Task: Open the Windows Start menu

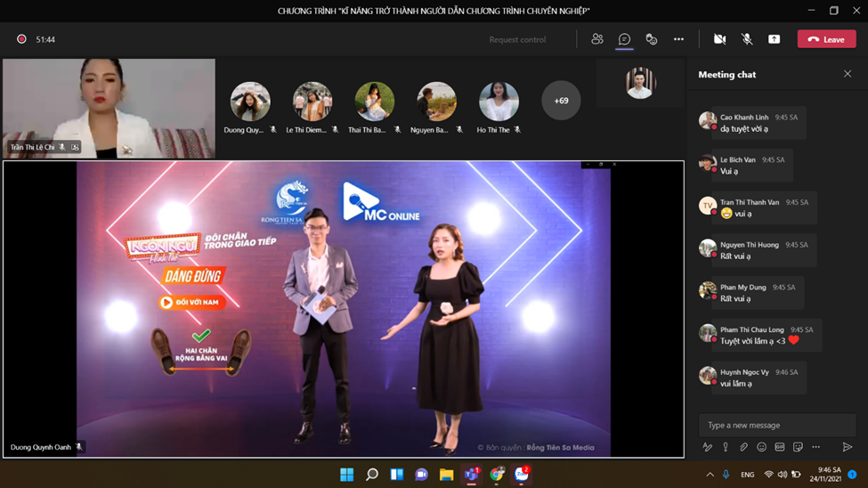Action: (346, 474)
